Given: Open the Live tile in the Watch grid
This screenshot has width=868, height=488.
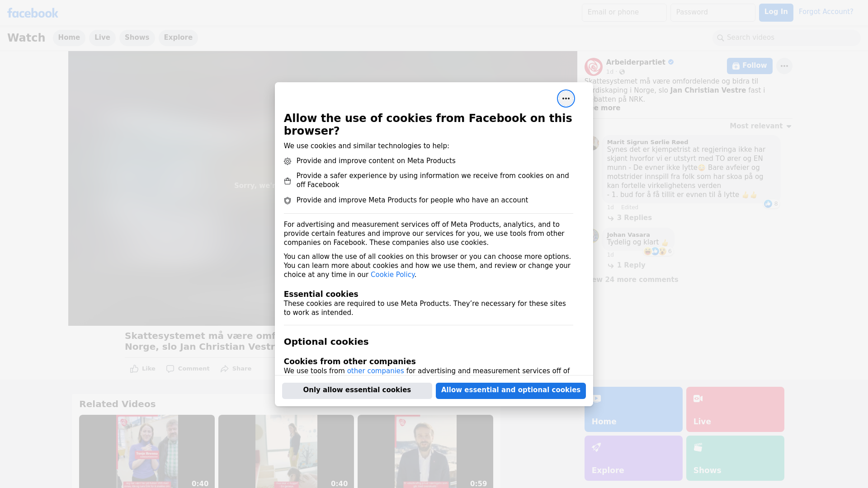Looking at the screenshot, I should point(735,409).
